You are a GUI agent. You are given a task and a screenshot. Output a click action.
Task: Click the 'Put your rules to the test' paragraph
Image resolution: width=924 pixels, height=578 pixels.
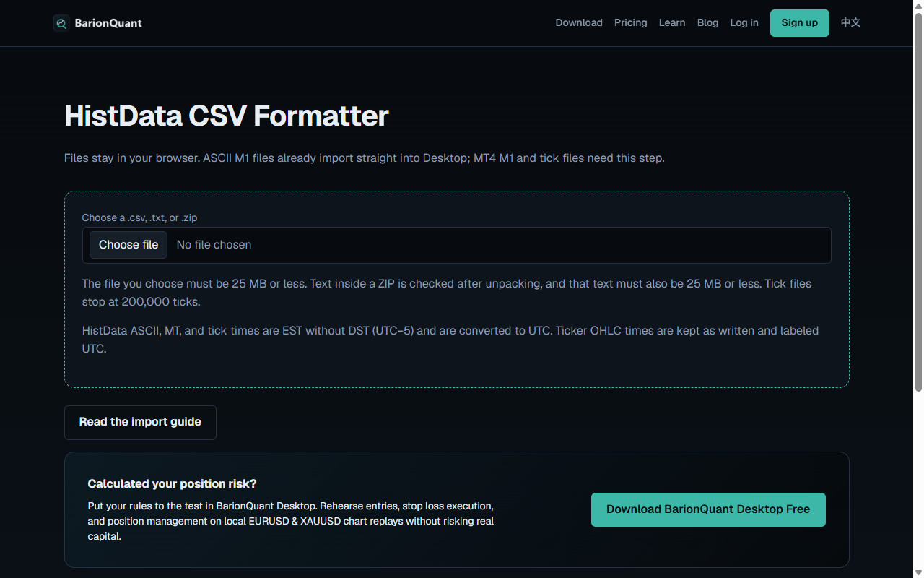[x=291, y=522]
